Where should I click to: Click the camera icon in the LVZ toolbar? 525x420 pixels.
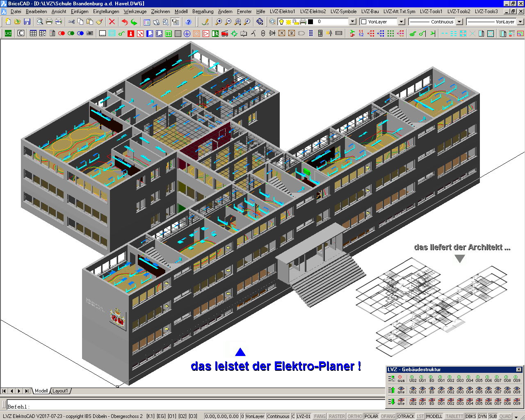[x=90, y=33]
